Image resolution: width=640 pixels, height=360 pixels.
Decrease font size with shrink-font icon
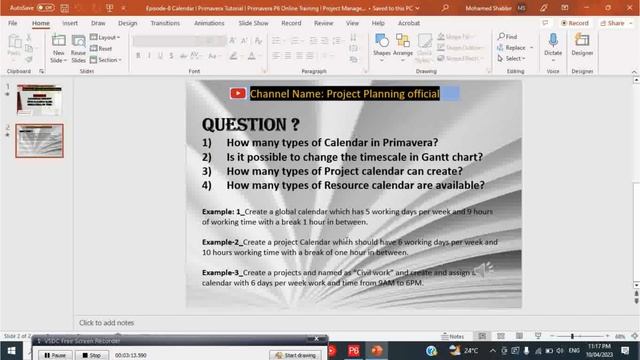tap(244, 40)
